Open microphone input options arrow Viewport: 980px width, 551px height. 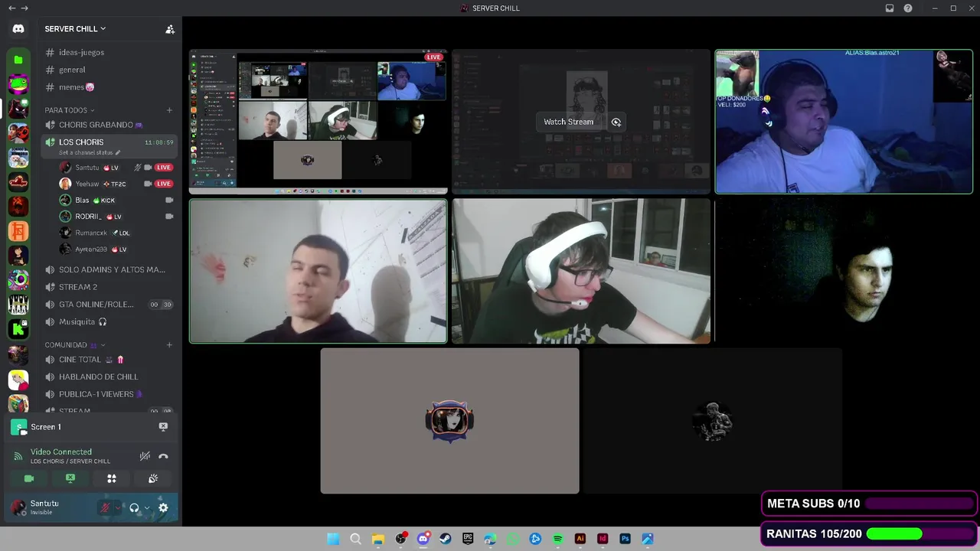117,507
